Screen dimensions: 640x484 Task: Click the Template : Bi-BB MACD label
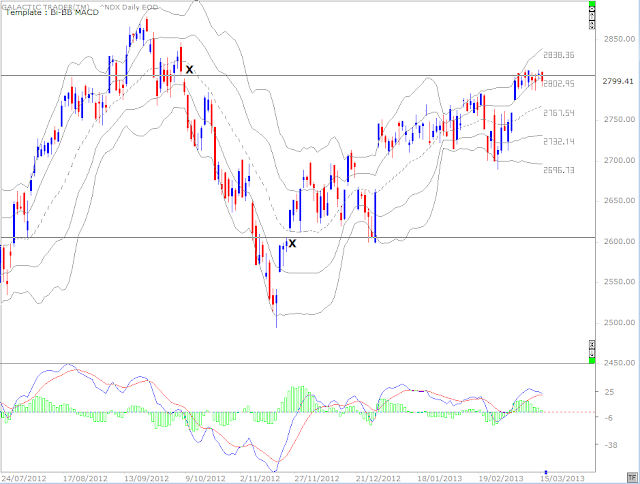tap(52, 13)
